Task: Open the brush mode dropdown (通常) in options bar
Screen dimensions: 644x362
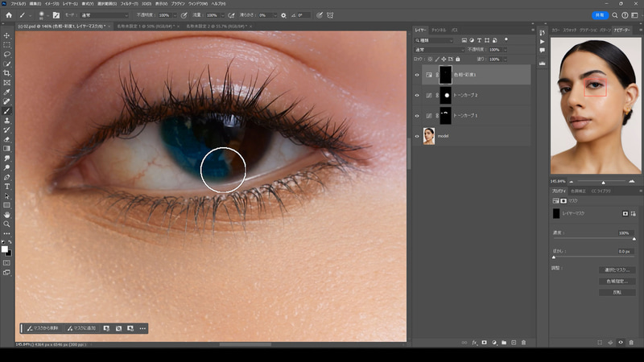Action: [x=106, y=15]
